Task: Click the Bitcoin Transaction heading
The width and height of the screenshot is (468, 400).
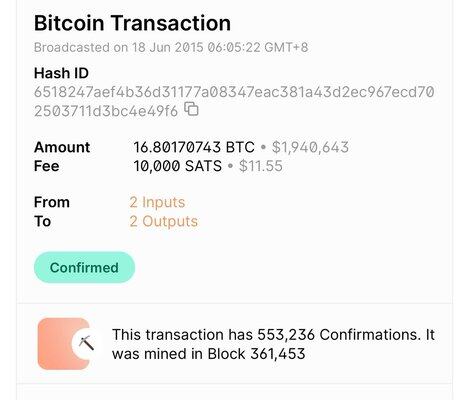Action: pyautogui.click(x=132, y=23)
